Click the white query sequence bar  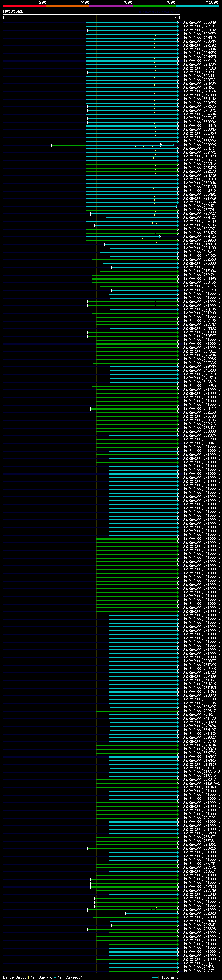click(x=92, y=14)
